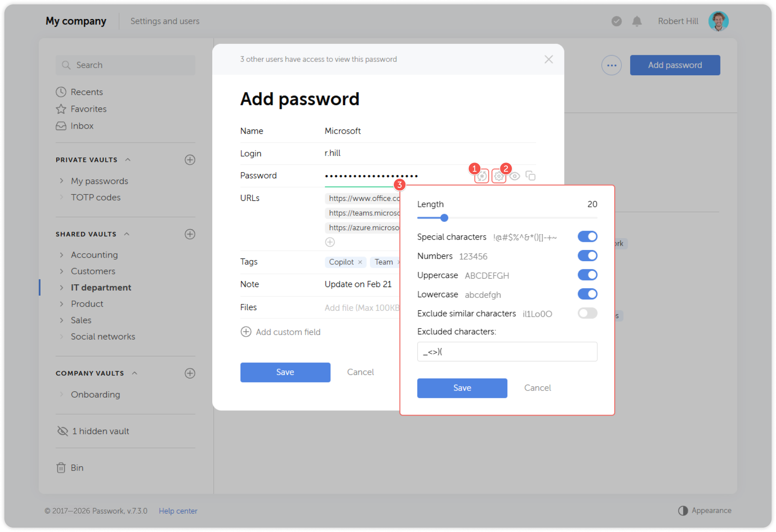Copy the password using copy icon
Image resolution: width=776 pixels, height=532 pixels.
point(530,176)
